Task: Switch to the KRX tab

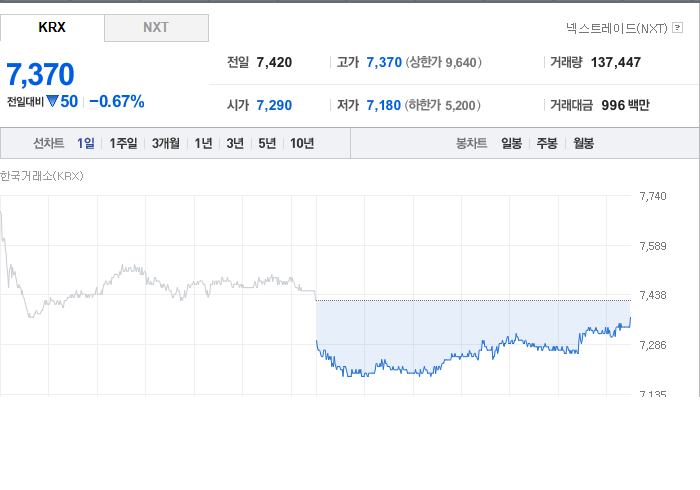Action: [52, 28]
